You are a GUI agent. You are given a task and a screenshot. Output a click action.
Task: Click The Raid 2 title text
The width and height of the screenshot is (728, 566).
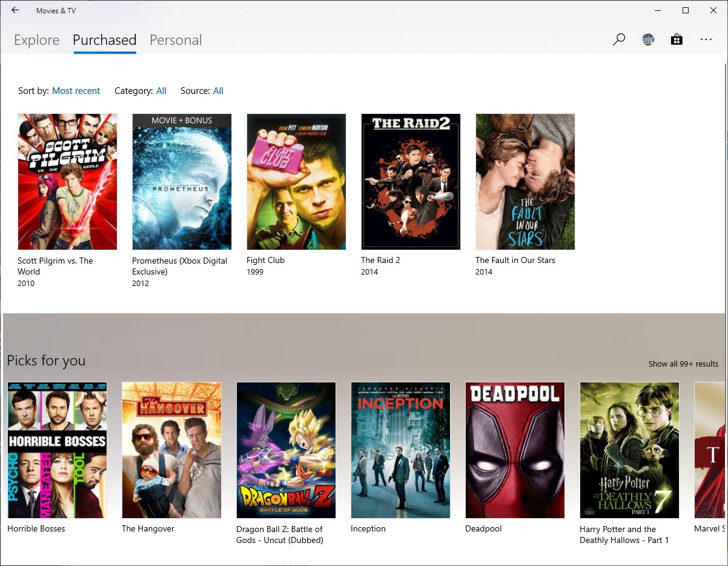pyautogui.click(x=380, y=260)
